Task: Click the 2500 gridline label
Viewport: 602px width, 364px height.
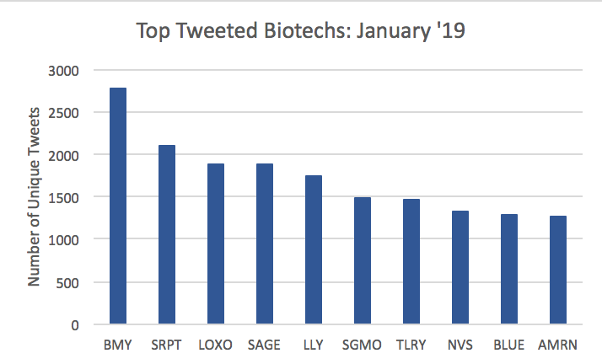Action: [63, 113]
